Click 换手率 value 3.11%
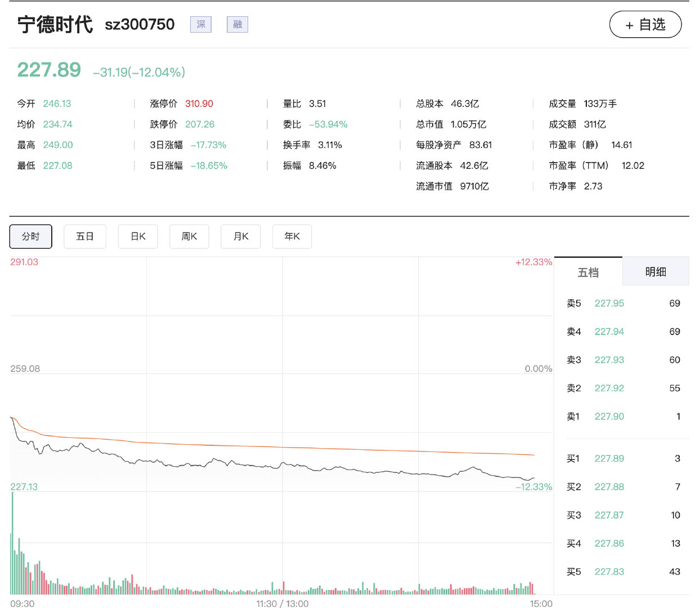 coord(330,145)
